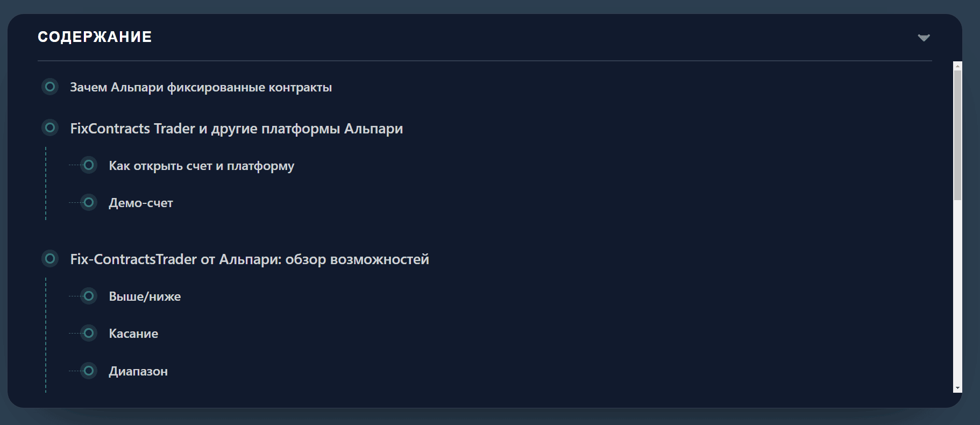Click the circle bullet beside Выше/ниже

[x=89, y=296]
